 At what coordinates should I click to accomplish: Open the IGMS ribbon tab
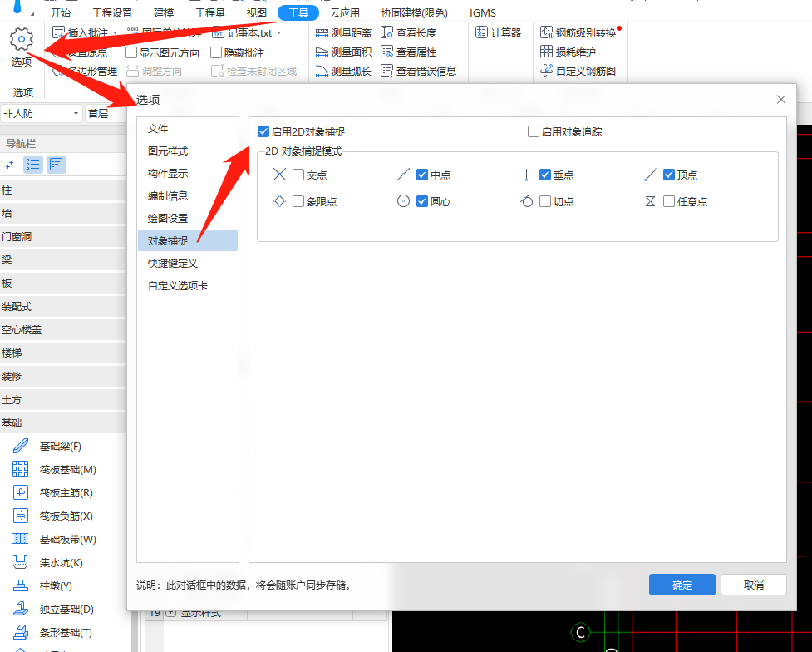pos(483,13)
